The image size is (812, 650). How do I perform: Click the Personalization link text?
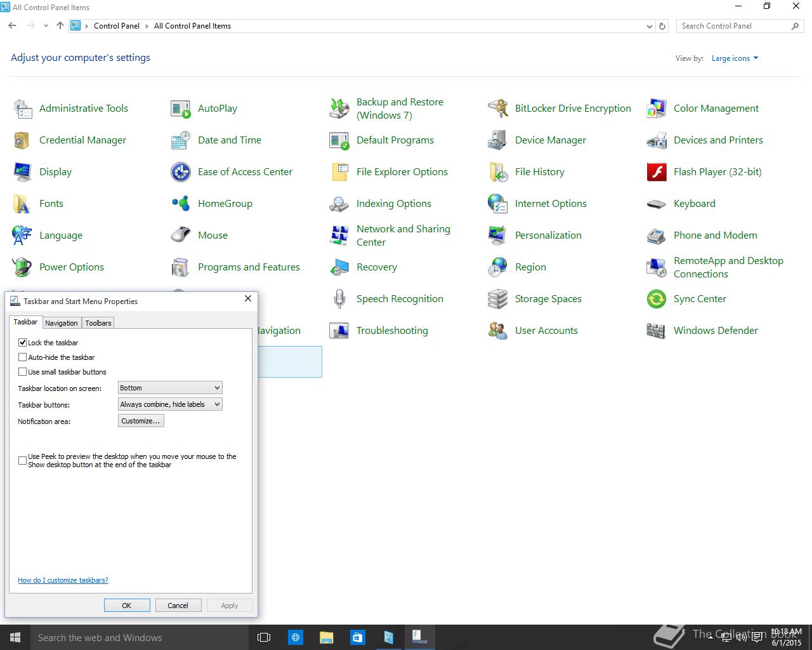pos(548,235)
